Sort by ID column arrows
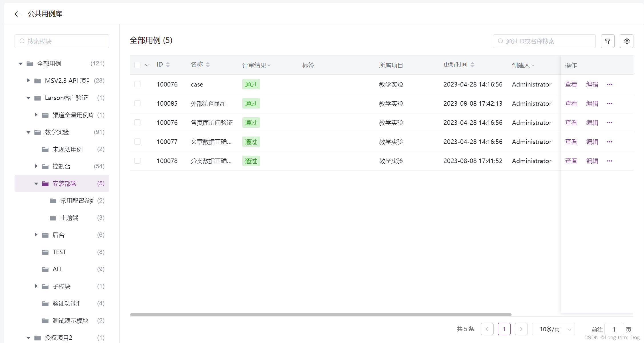The width and height of the screenshot is (644, 343). (168, 65)
